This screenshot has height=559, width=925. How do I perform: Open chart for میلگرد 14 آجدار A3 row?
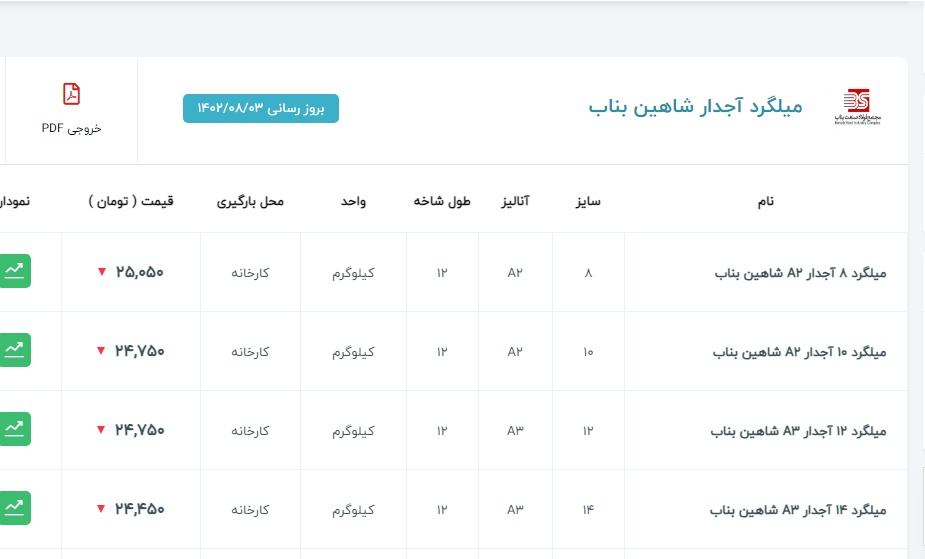click(x=15, y=508)
